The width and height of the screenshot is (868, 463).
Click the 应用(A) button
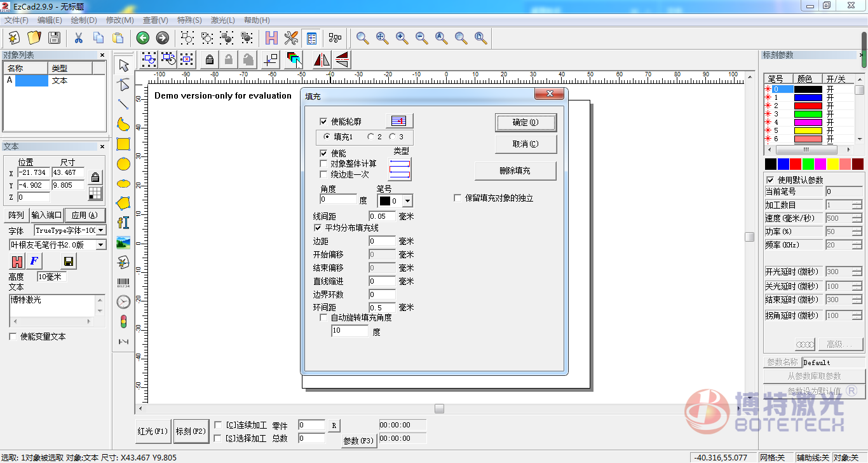(84, 215)
